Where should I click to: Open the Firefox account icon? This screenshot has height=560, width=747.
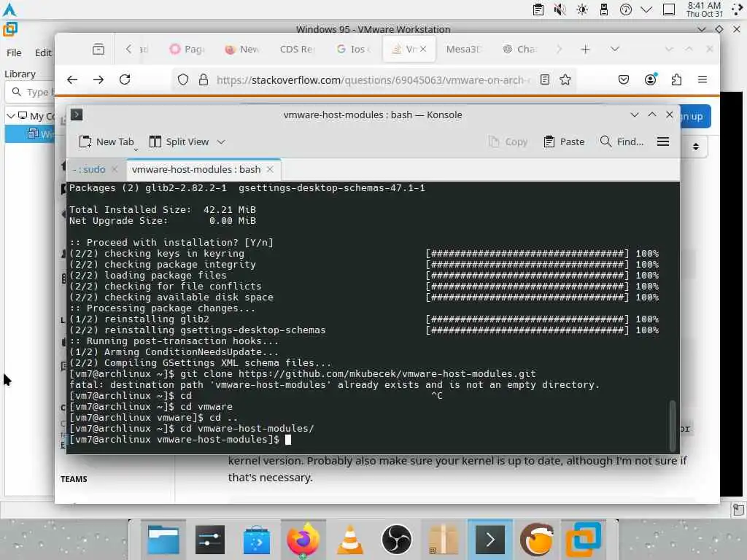coord(650,79)
